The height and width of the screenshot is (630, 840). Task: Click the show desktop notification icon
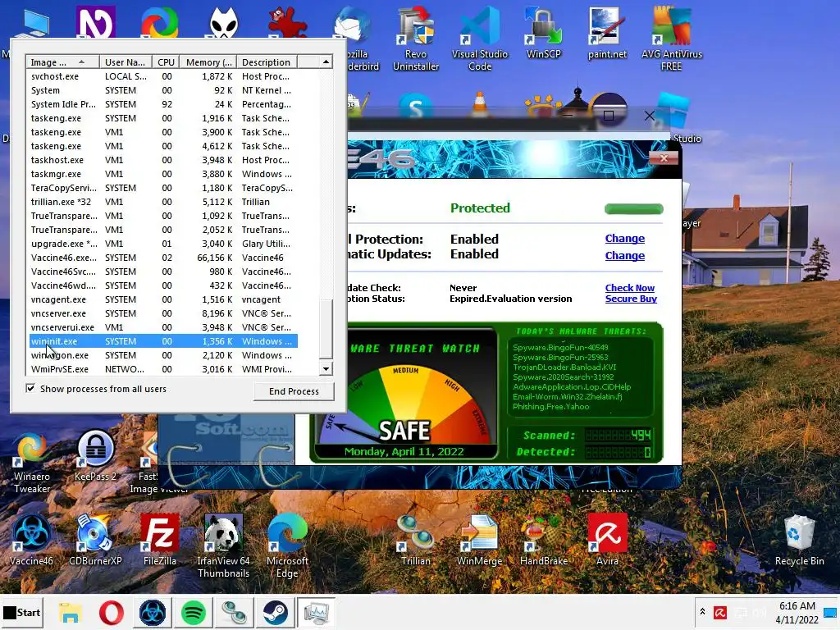[831, 613]
